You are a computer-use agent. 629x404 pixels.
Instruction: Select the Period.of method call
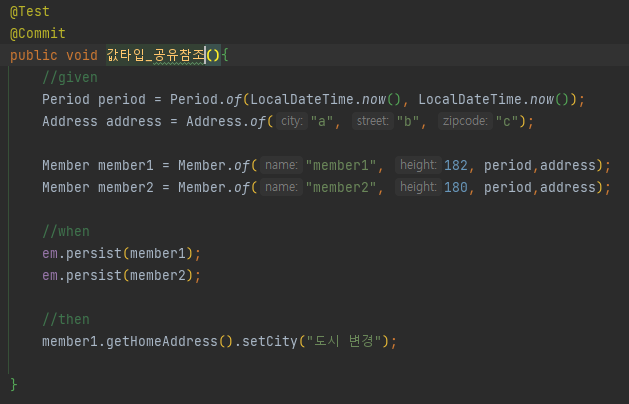(206, 99)
